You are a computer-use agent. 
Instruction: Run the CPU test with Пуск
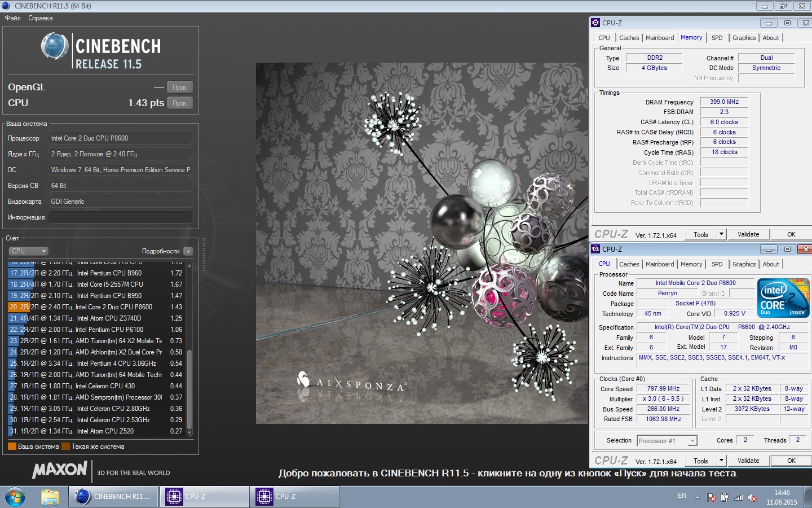pyautogui.click(x=180, y=103)
